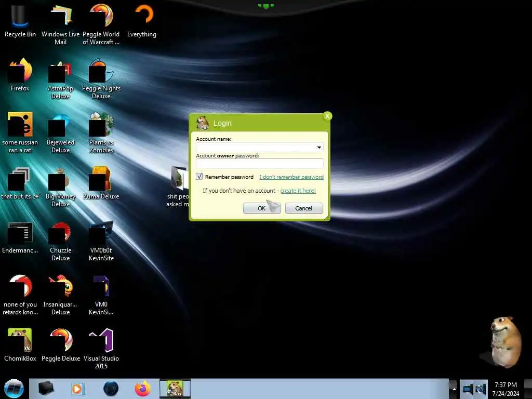Select VM0 KevinSi... purple file icon

[x=101, y=295]
